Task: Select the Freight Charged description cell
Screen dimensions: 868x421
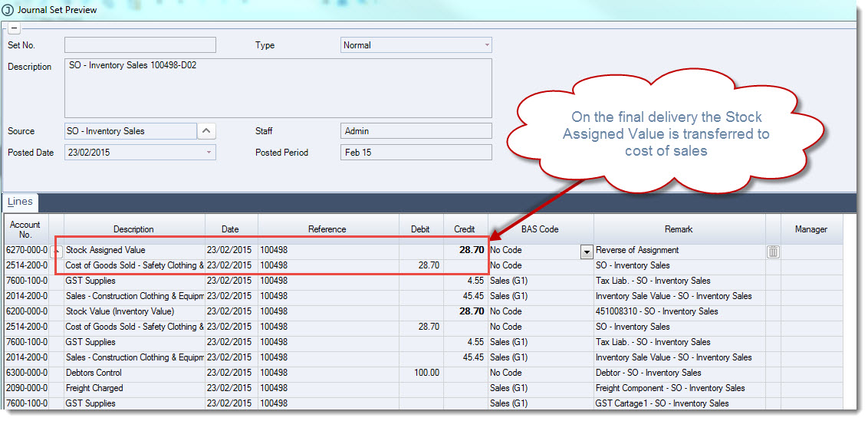Action: [x=134, y=388]
